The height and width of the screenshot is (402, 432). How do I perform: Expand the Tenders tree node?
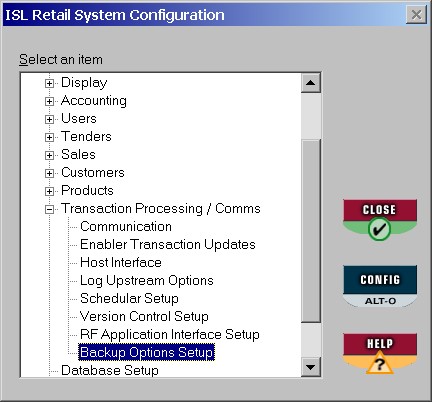pos(49,137)
